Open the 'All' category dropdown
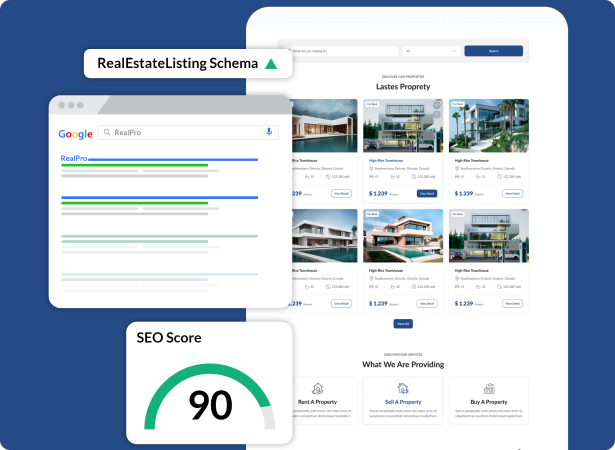Viewport: 615px width, 450px height. (x=431, y=51)
